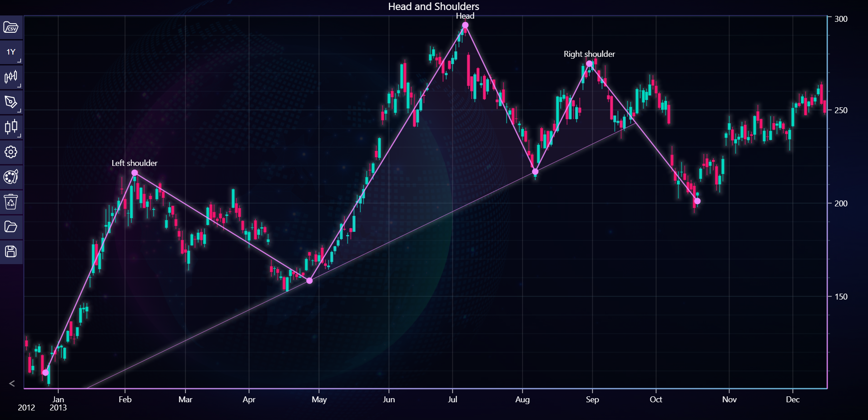Select the Right shoulder point marker
Screen dimensions: 868x420
pyautogui.click(x=589, y=64)
